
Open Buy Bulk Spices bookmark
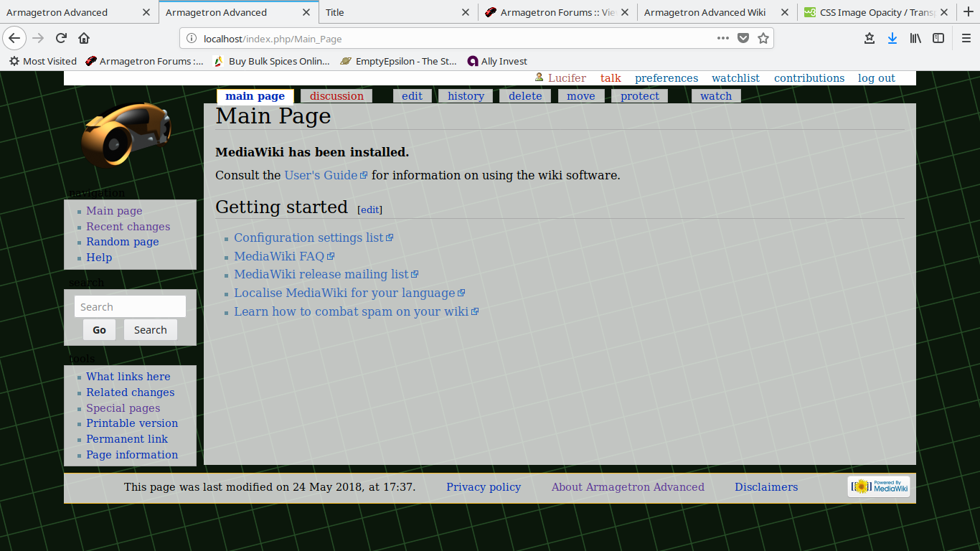click(272, 61)
